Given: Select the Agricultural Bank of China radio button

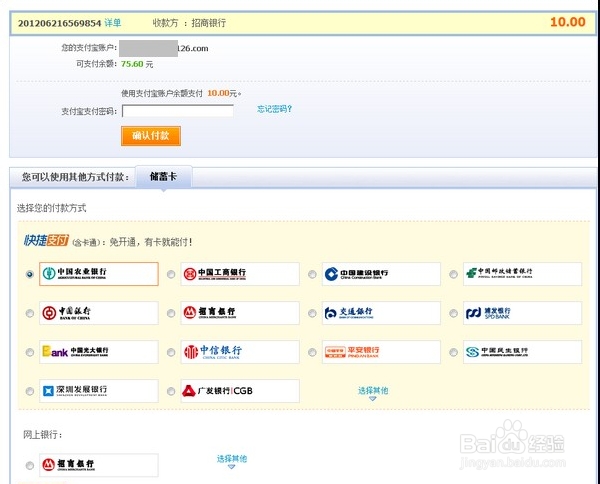Looking at the screenshot, I should point(30,274).
